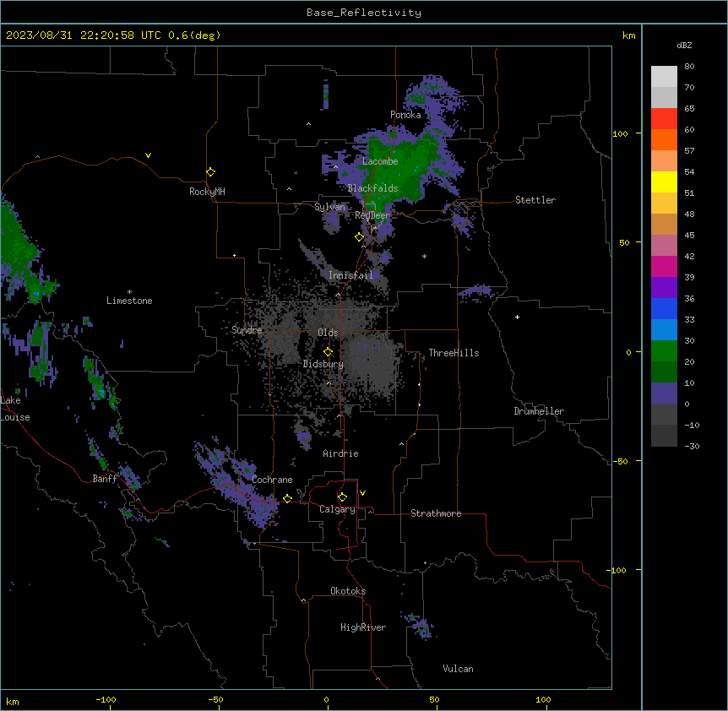The width and height of the screenshot is (728, 711).
Task: Click the dBZ legend heading
Action: click(684, 45)
